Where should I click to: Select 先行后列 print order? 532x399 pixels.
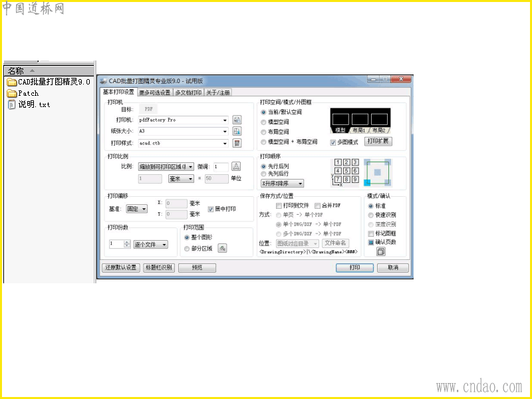(263, 166)
